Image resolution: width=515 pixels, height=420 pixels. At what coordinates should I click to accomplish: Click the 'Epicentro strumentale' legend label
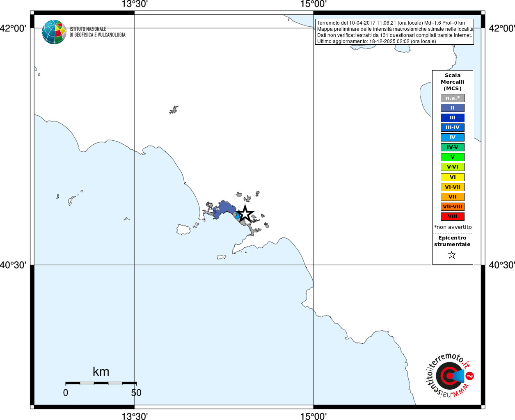point(452,241)
